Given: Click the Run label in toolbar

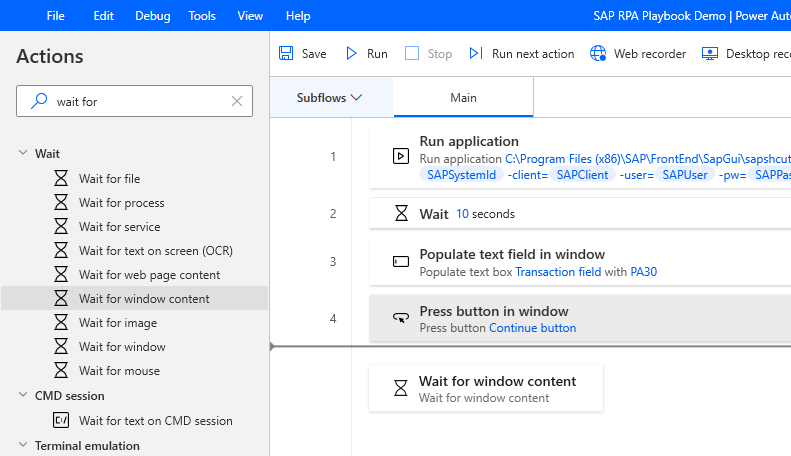Looking at the screenshot, I should coord(377,53).
